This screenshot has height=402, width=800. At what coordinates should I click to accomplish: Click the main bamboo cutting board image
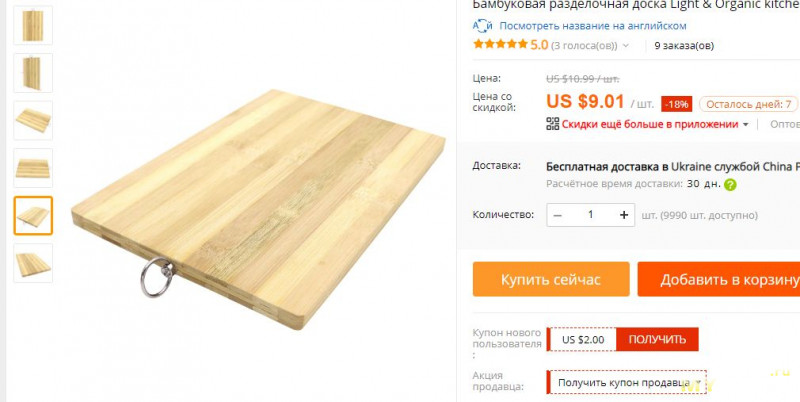coord(259,209)
